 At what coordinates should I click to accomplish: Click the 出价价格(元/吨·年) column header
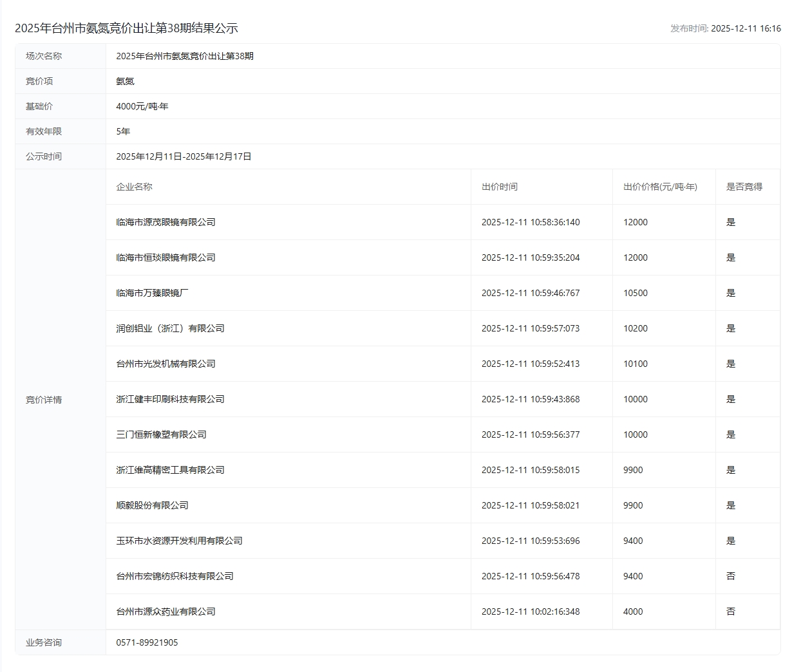pyautogui.click(x=659, y=187)
